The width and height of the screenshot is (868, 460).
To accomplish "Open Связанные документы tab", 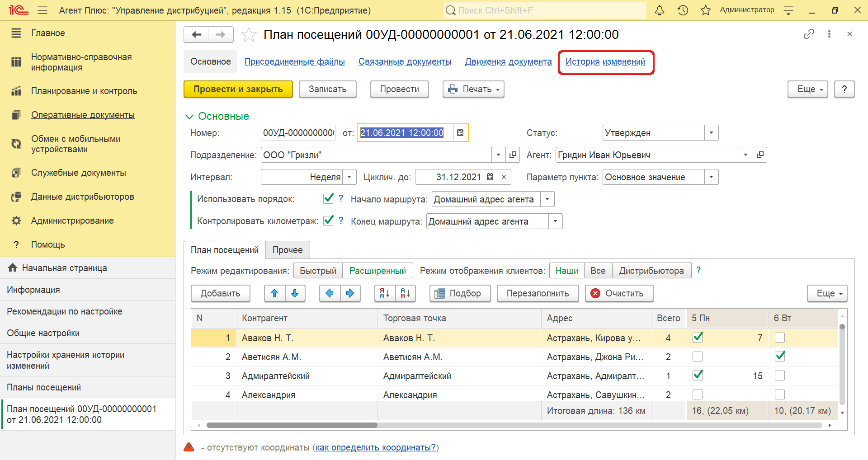I will click(x=405, y=61).
